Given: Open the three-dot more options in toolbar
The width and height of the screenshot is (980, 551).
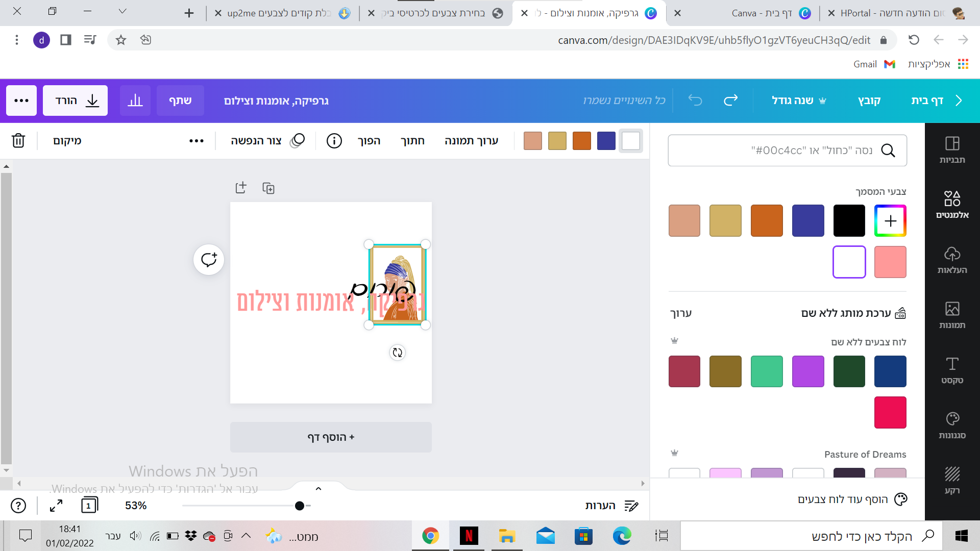Looking at the screenshot, I should (x=197, y=141).
